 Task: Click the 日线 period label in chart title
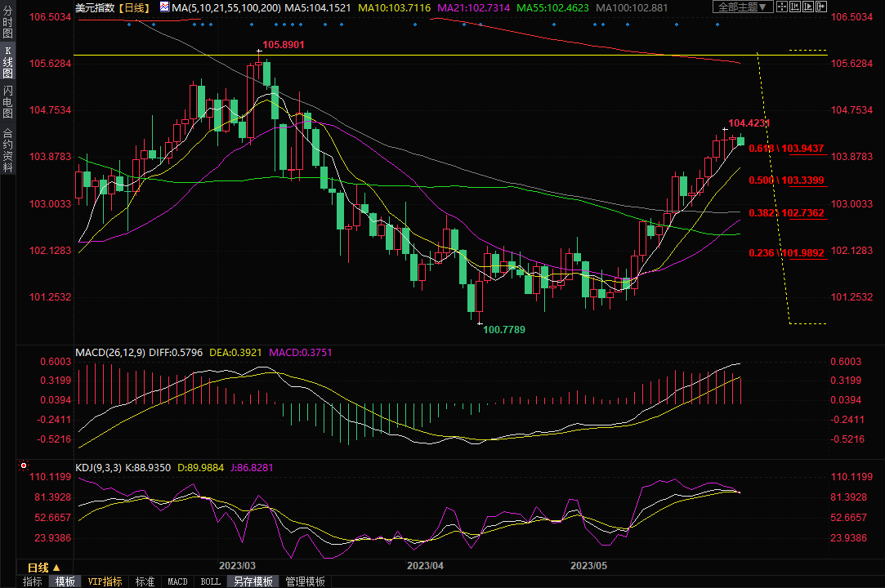click(134, 7)
